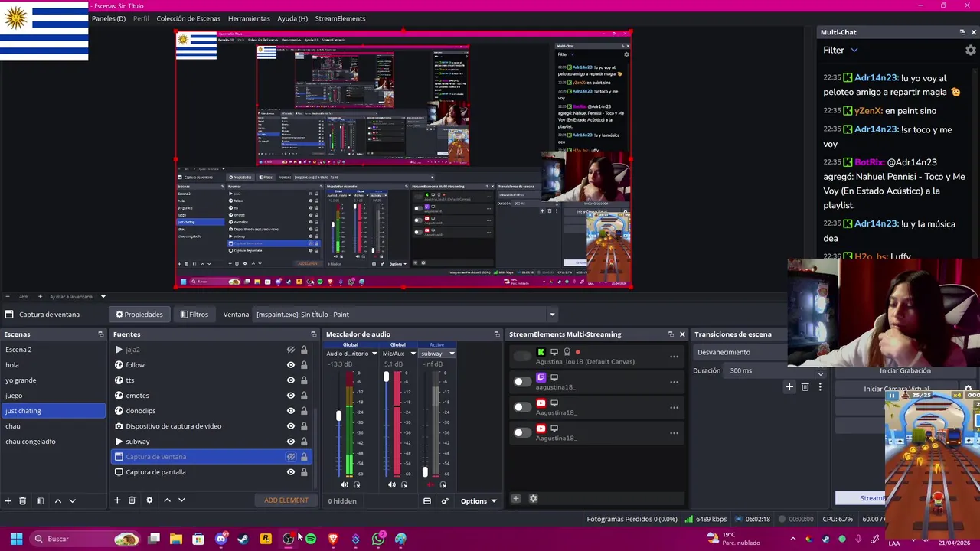Open WhatsApp from taskbar
This screenshot has width=980, height=551.
(378, 539)
